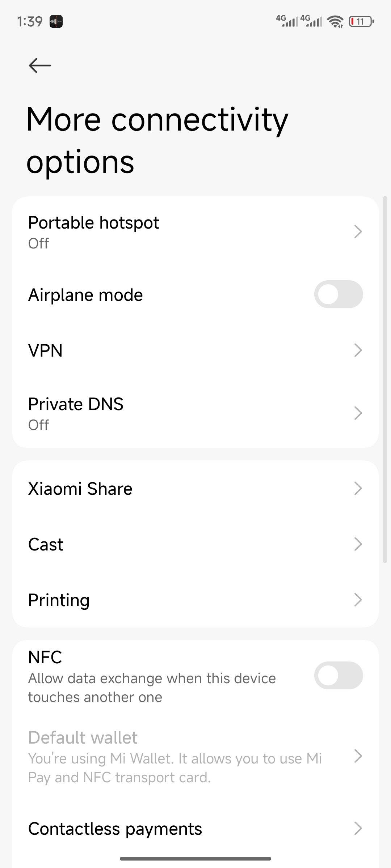
Task: Tap the Wi-Fi signal icon in status bar
Action: [x=335, y=22]
